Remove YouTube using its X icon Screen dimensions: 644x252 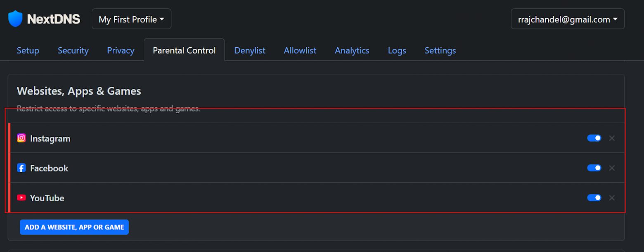(612, 198)
